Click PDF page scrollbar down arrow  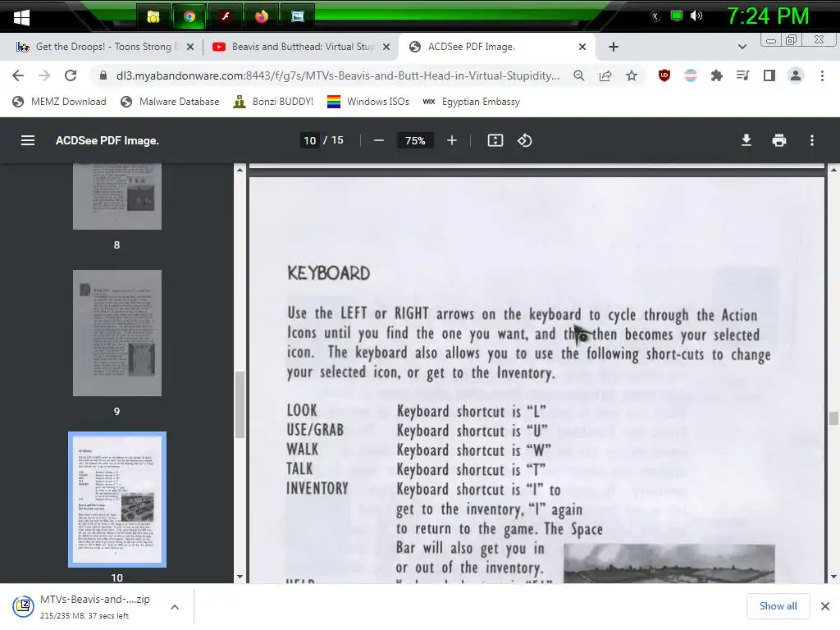(x=833, y=577)
